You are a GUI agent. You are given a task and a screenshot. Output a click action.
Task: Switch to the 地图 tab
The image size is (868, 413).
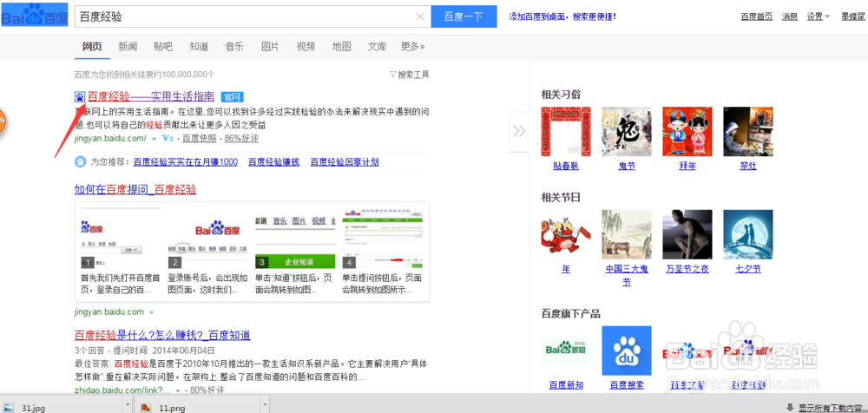[x=341, y=47]
